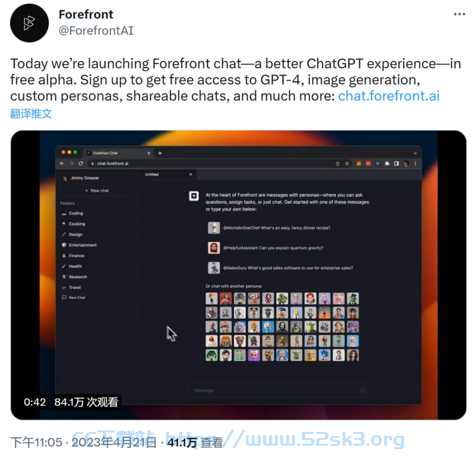Viewport: 476px width, 459px height.
Task: Click the + New chat button
Action: tap(97, 190)
